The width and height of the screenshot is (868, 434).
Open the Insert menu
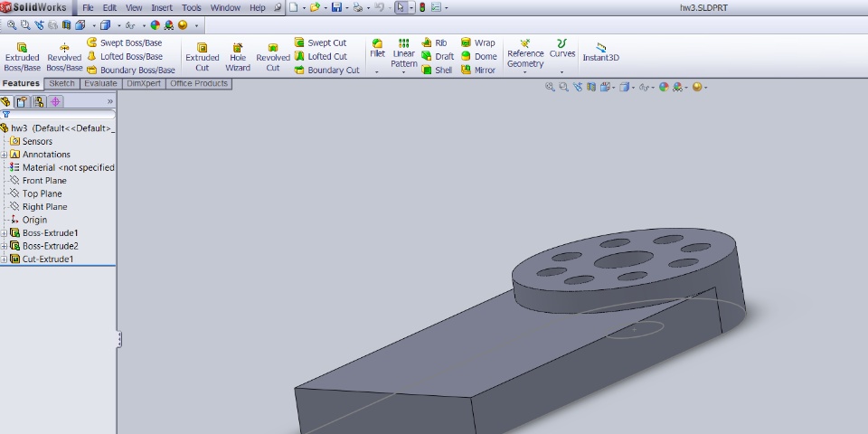tap(162, 8)
